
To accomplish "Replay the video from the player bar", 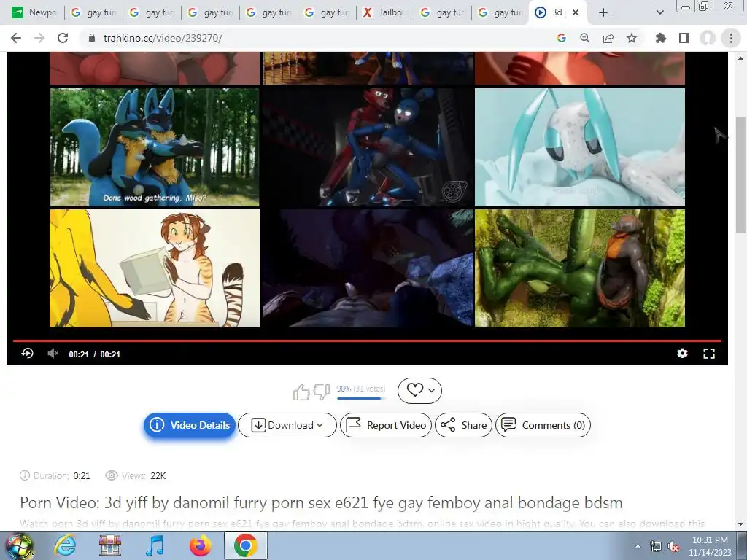I will click(27, 354).
